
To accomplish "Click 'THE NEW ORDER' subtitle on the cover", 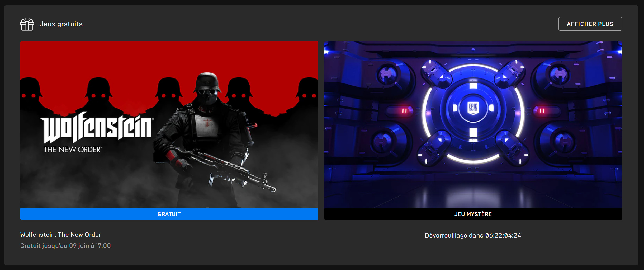I will tap(73, 150).
